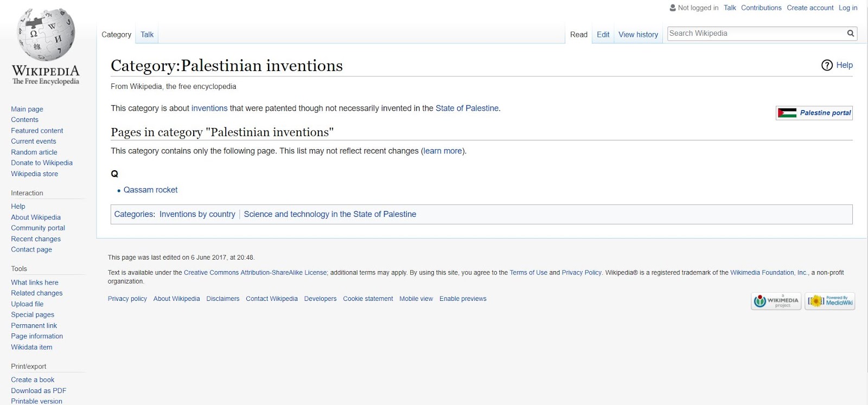The height and width of the screenshot is (405, 868).
Task: Click Download as PDF link
Action: click(39, 390)
